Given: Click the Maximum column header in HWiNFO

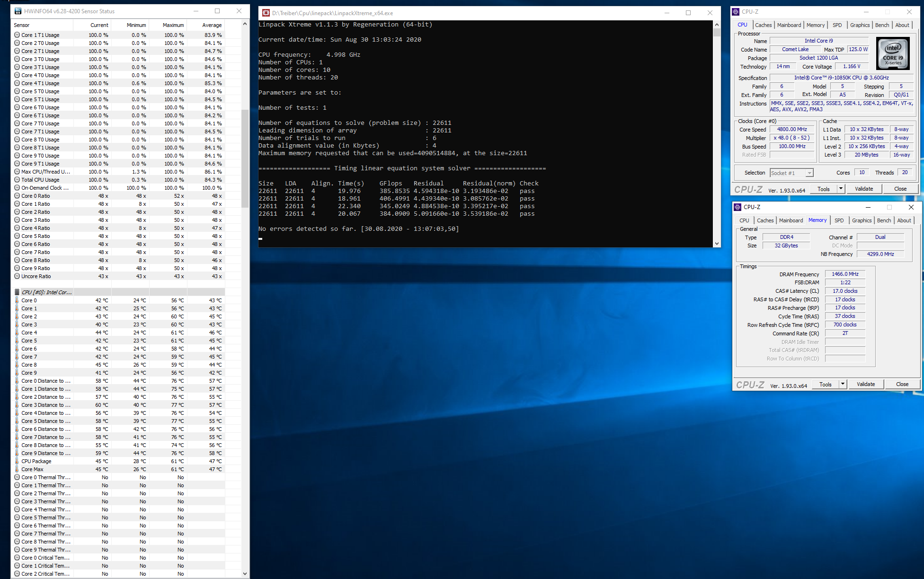Looking at the screenshot, I should coord(173,25).
